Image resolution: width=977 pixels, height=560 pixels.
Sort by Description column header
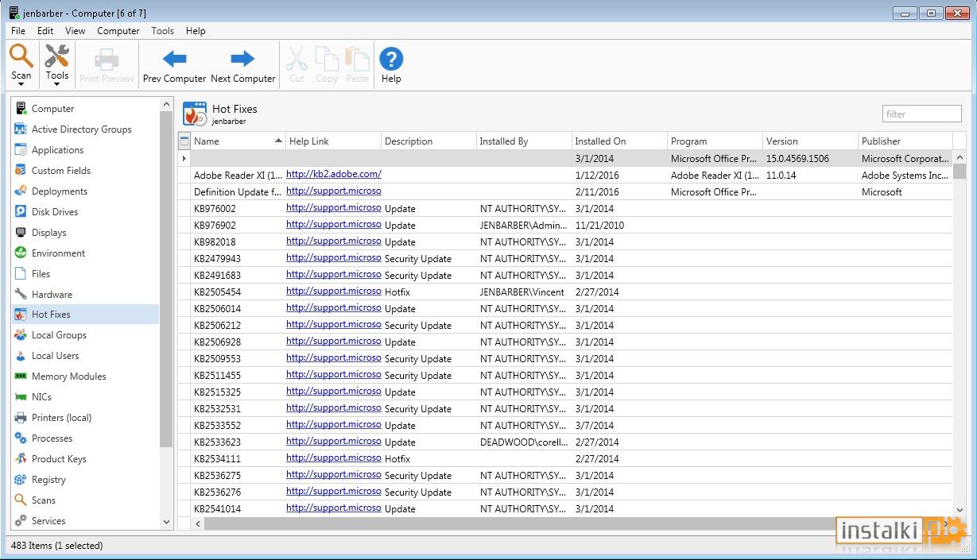[x=428, y=141]
